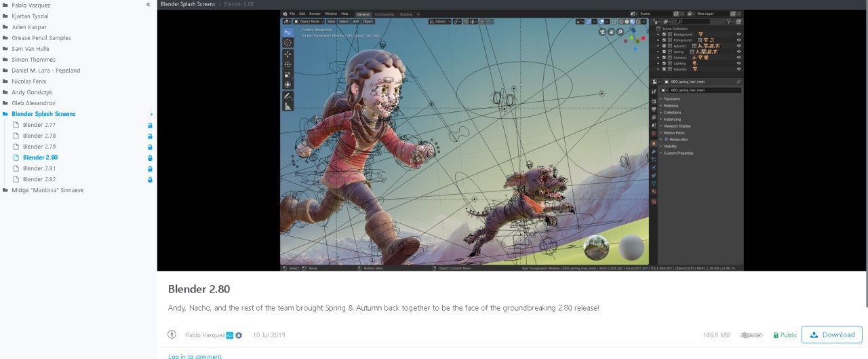The width and height of the screenshot is (868, 359).
Task: Toggle the Background collection checkbox
Action: click(664, 34)
